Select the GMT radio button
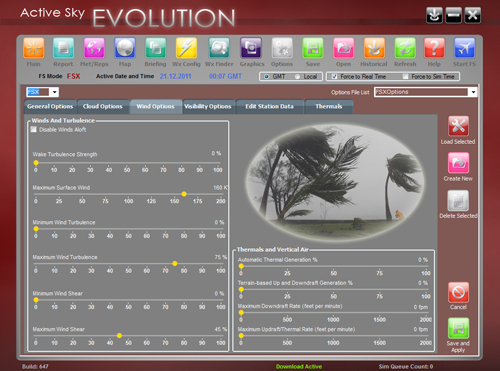 point(266,77)
